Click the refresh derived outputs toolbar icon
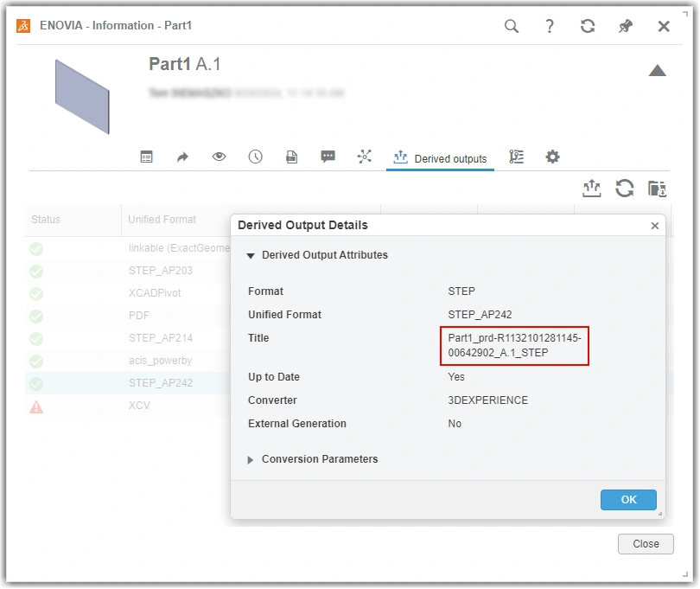This screenshot has height=589, width=700. click(625, 189)
